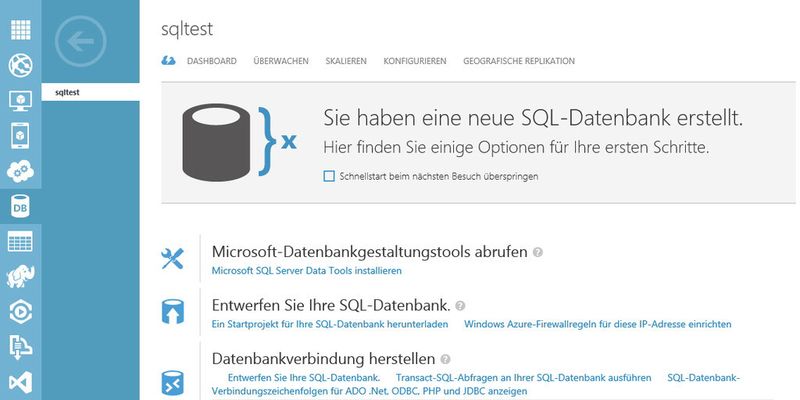Open Windows Azure-Firewallregeln für diese IP-Adresse einrichten
The width and height of the screenshot is (800, 400).
point(597,324)
